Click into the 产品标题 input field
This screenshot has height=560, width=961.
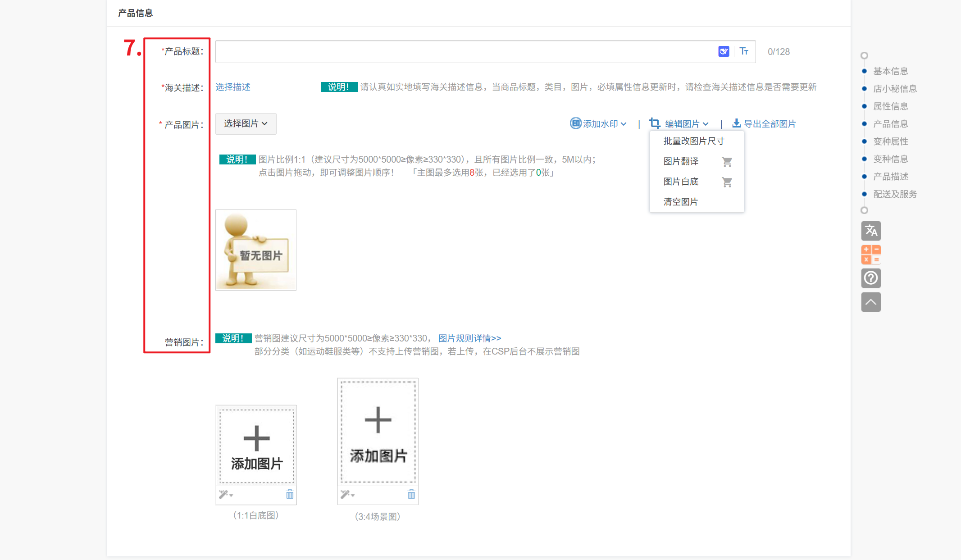(x=464, y=51)
